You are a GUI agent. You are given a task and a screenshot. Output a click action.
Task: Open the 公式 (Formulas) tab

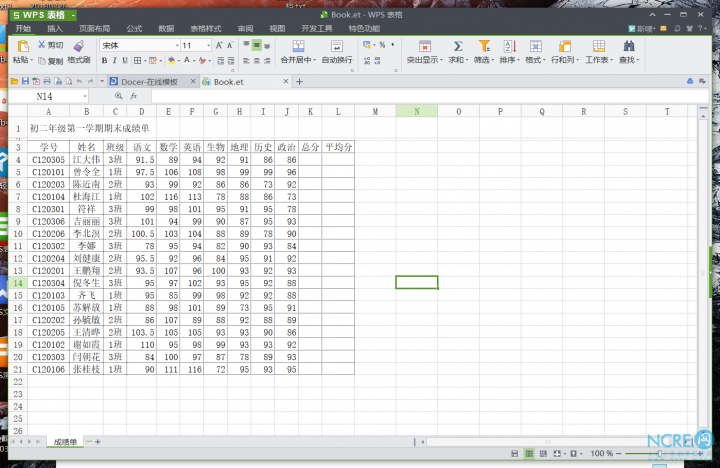point(134,28)
